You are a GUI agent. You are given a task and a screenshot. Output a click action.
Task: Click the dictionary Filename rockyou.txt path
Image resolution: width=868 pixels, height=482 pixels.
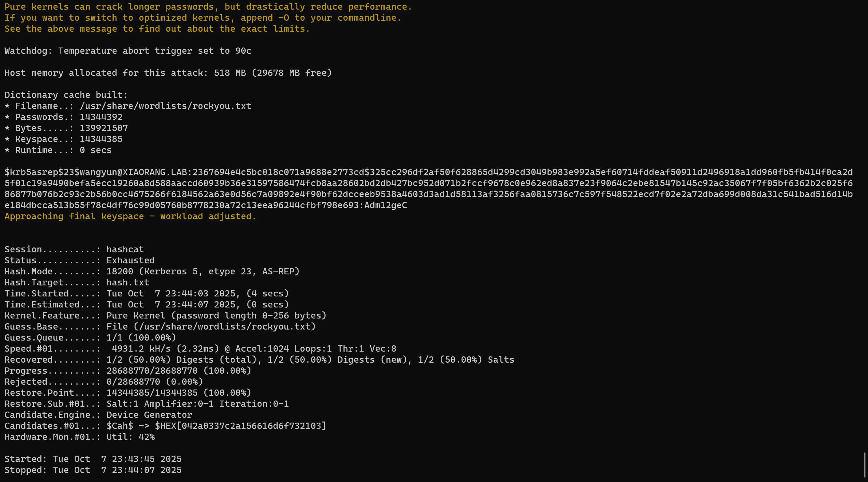point(165,106)
